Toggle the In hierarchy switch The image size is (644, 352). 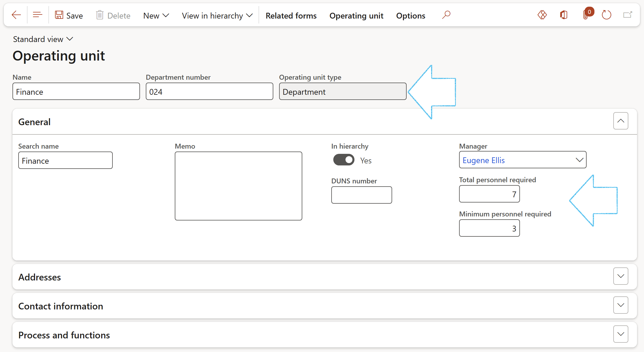[x=344, y=160]
